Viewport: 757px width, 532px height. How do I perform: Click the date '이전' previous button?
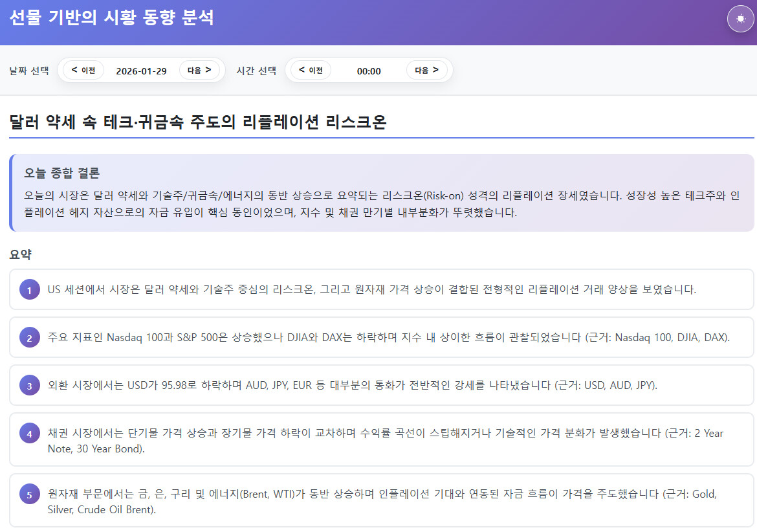point(83,70)
